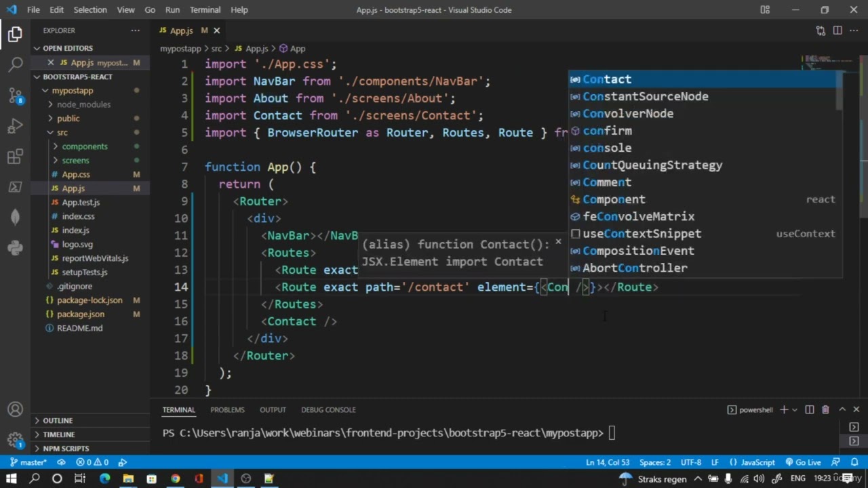Select ConstantSourceNode suggestion

point(702,96)
